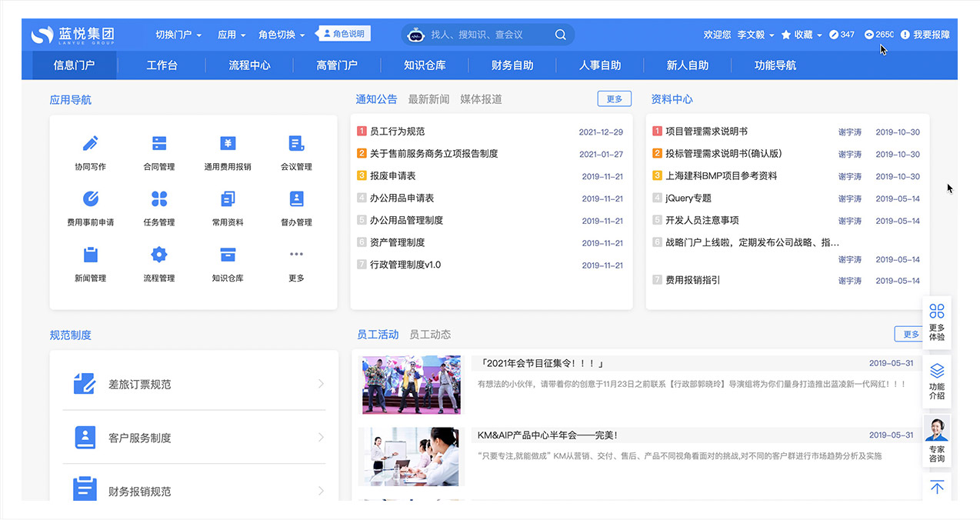
Task: Click the 新闻管理 clipboard icon
Action: (x=91, y=255)
